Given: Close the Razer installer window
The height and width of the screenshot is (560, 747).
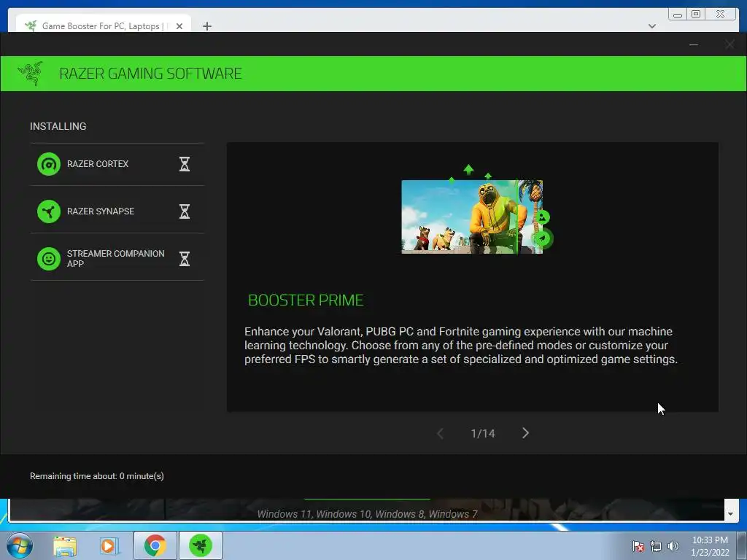Looking at the screenshot, I should tap(729, 44).
